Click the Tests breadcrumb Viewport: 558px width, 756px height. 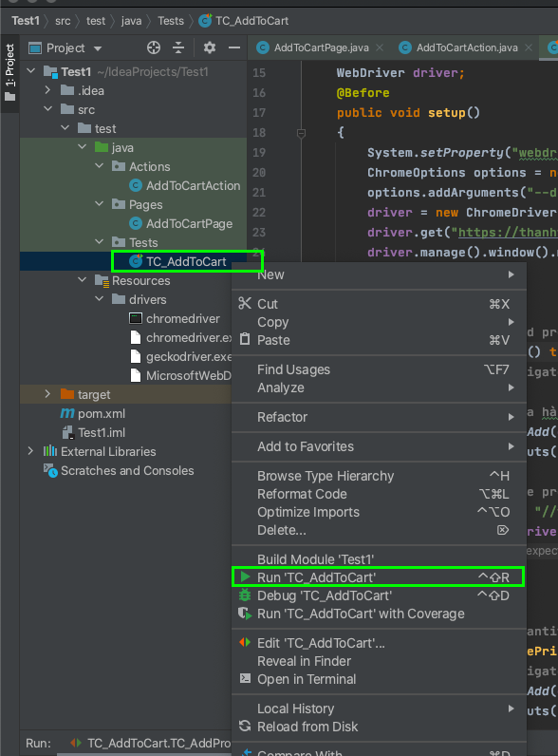click(171, 21)
